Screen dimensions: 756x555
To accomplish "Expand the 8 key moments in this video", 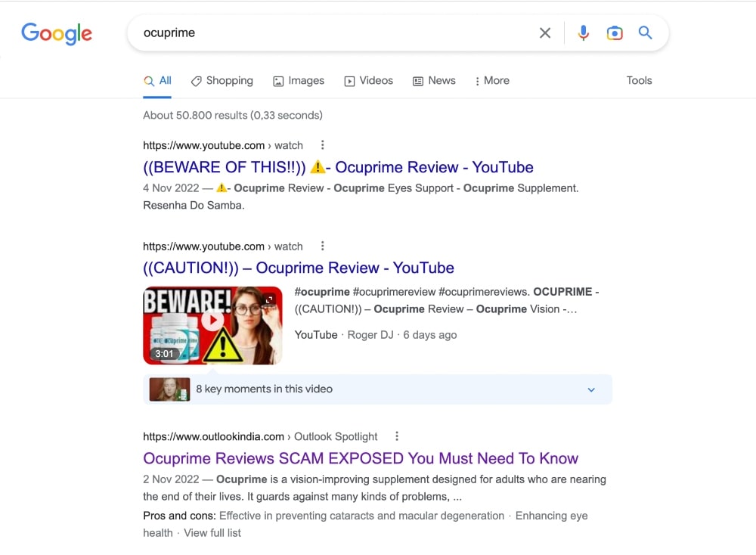I will click(591, 389).
